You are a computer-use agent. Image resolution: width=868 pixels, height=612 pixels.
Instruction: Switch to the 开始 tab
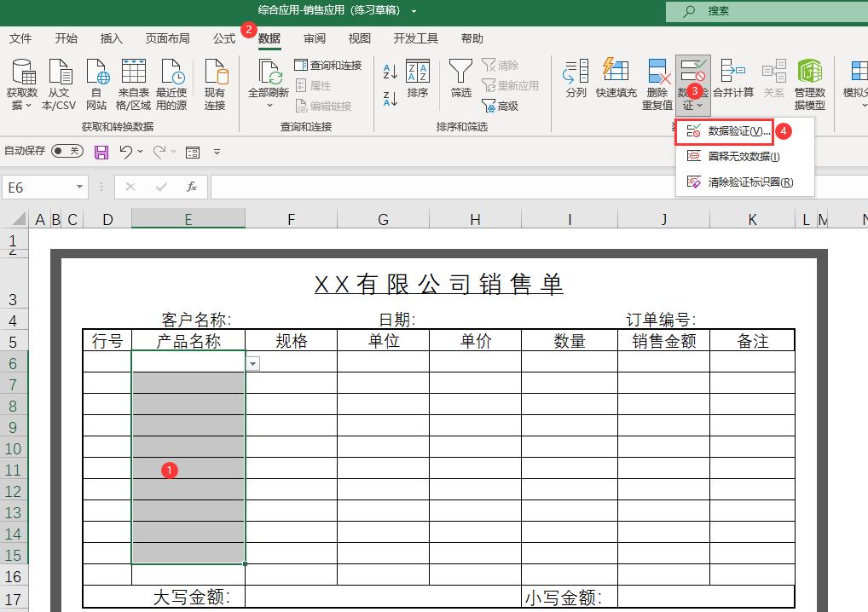click(x=67, y=38)
